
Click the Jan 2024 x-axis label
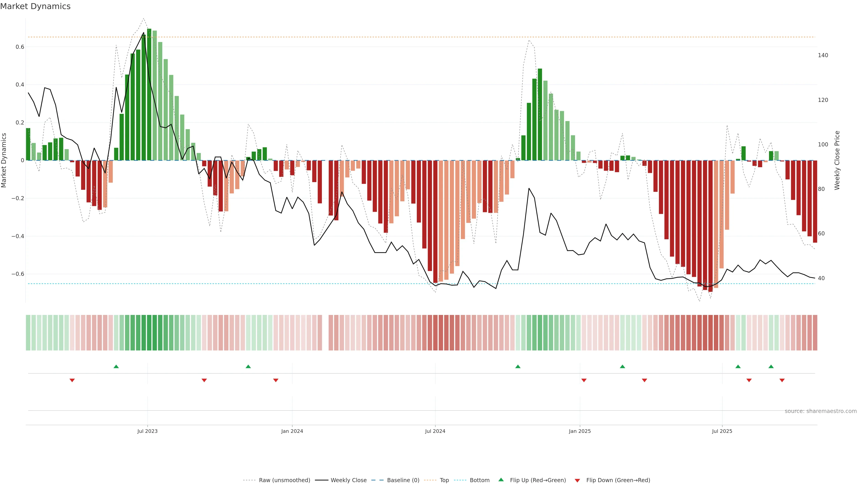pyautogui.click(x=292, y=431)
